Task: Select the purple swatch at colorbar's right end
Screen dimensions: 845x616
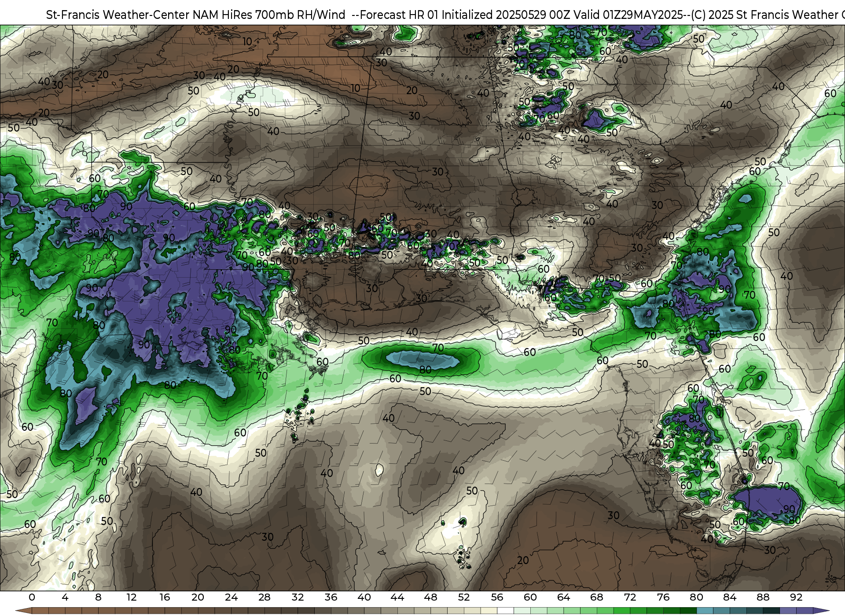Action: pos(805,611)
